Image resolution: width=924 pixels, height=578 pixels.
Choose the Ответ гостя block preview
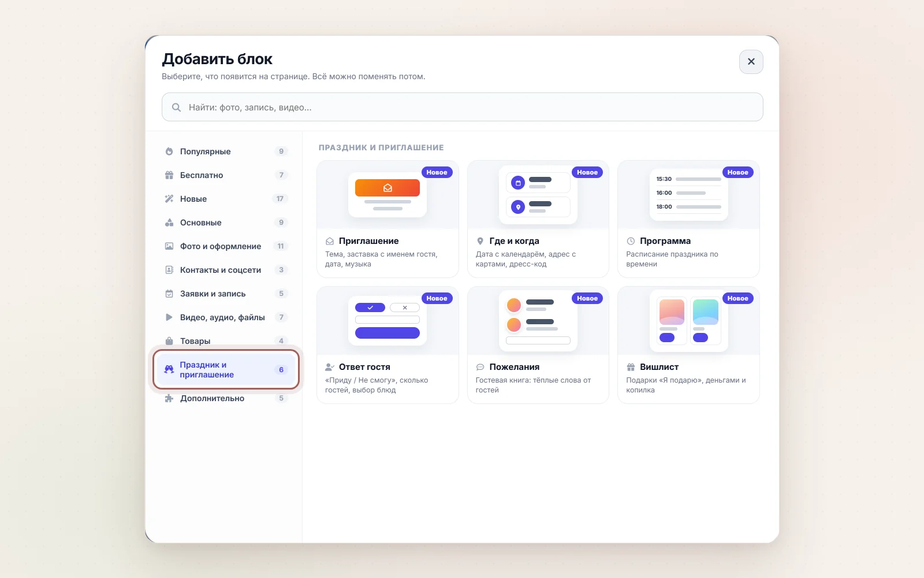pyautogui.click(x=388, y=321)
